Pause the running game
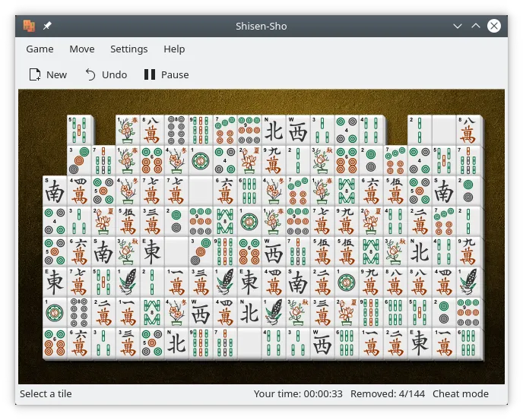The image size is (523, 420). point(166,74)
